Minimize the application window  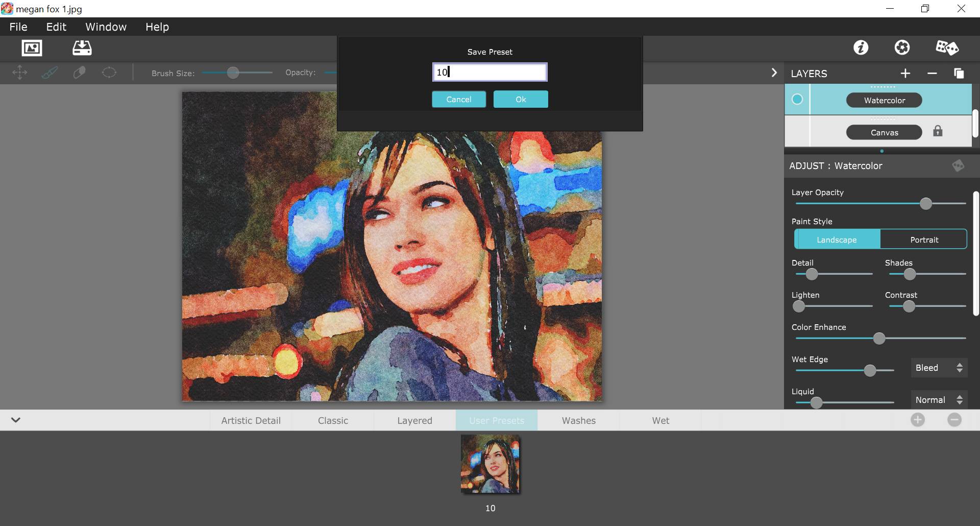pos(890,9)
